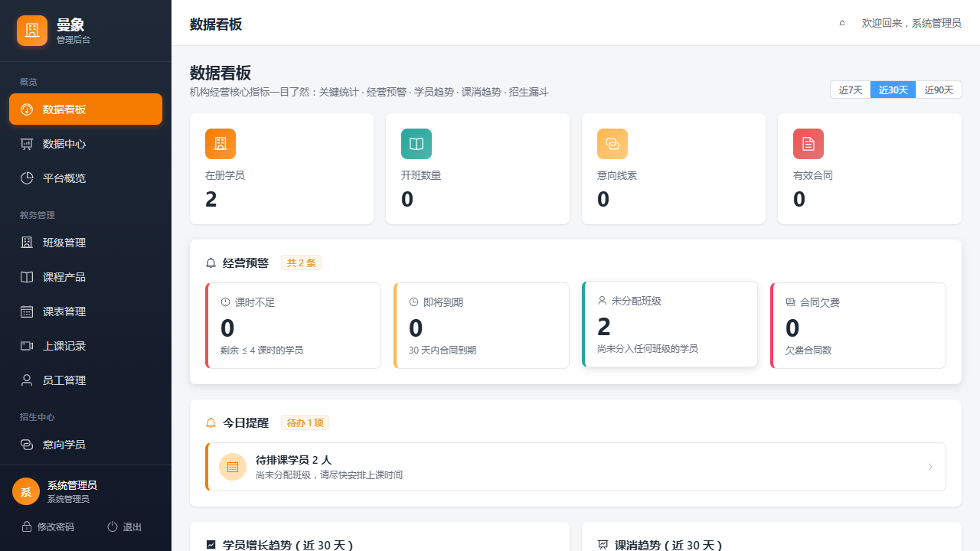The width and height of the screenshot is (980, 551).
Task: Click the chart icon beside 课消趋势
Action: (x=603, y=545)
